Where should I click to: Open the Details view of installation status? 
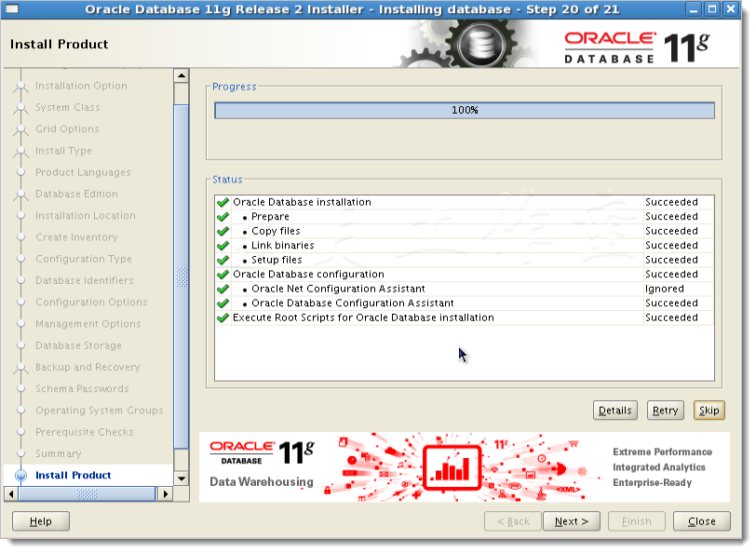tap(614, 410)
